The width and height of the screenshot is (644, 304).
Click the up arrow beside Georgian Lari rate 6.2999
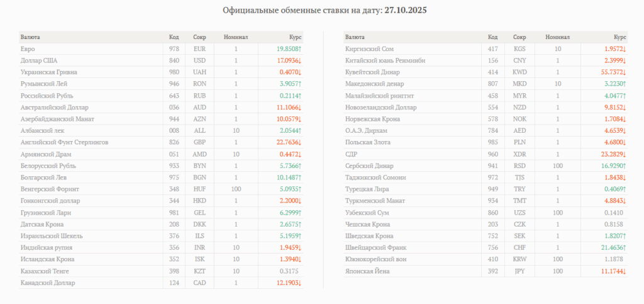pyautogui.click(x=300, y=213)
